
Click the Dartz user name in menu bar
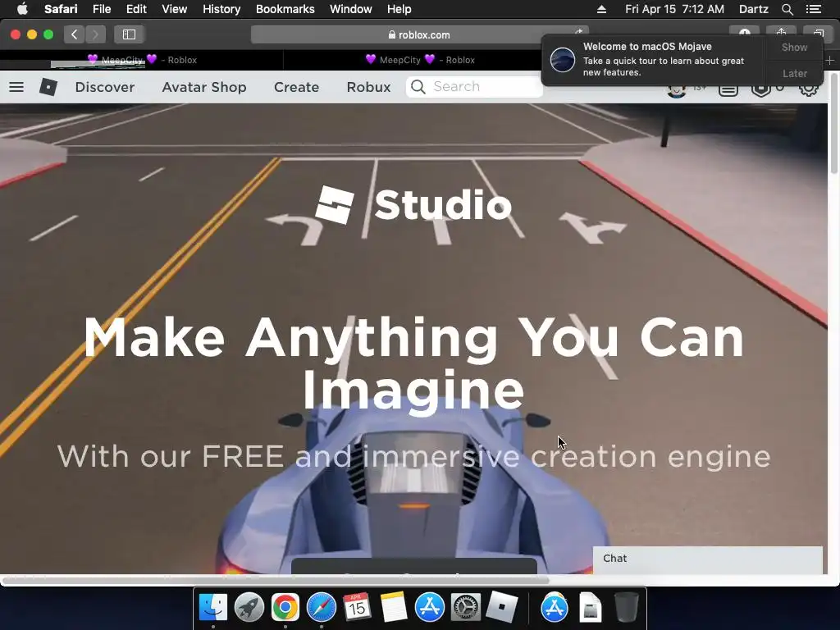point(753,9)
